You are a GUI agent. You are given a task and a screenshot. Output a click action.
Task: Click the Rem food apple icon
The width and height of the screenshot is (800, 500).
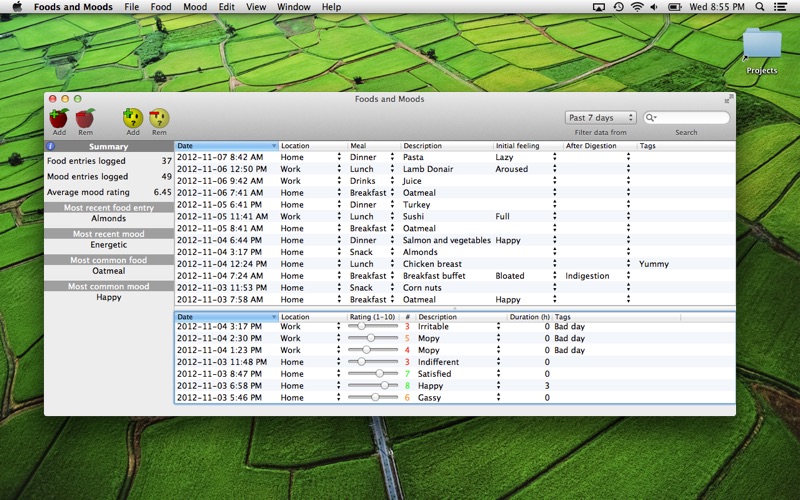85,119
